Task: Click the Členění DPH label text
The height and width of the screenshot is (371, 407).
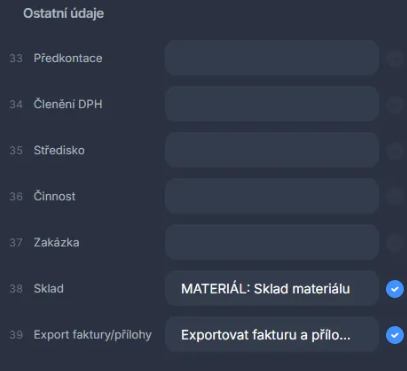Action: [68, 104]
